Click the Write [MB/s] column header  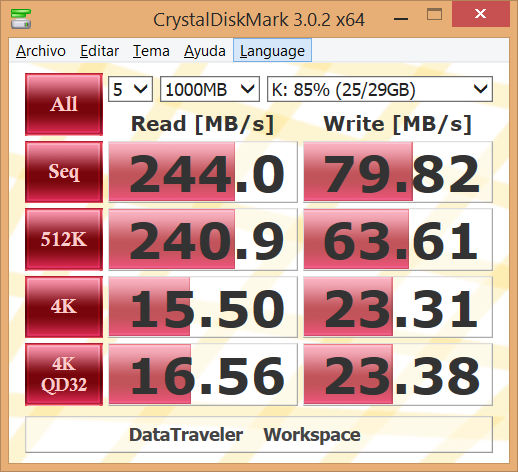pos(398,124)
